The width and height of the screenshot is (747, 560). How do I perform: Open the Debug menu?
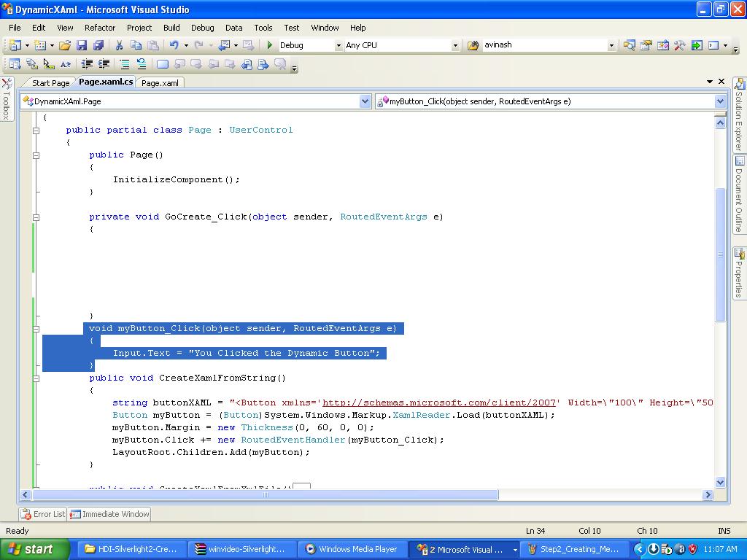(x=203, y=28)
